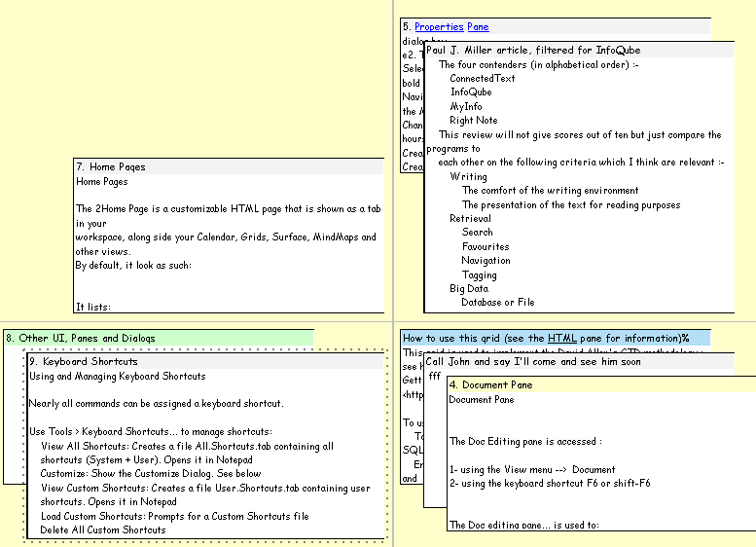This screenshot has height=547, width=756.
Task: Click 'The four contenders (in alphabetical order)' line
Action: pos(539,64)
